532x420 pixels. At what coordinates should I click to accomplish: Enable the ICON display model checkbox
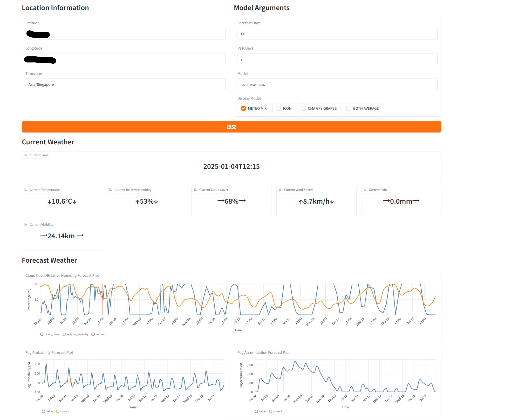pos(278,108)
